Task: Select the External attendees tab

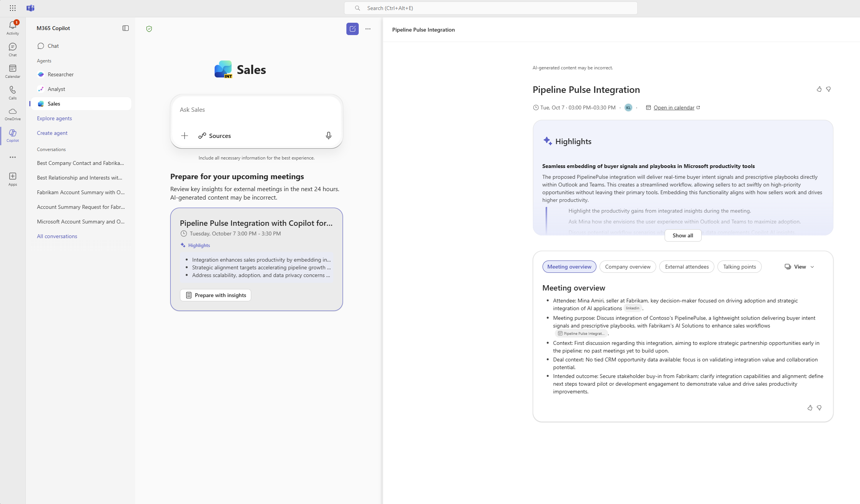Action: [x=686, y=266]
